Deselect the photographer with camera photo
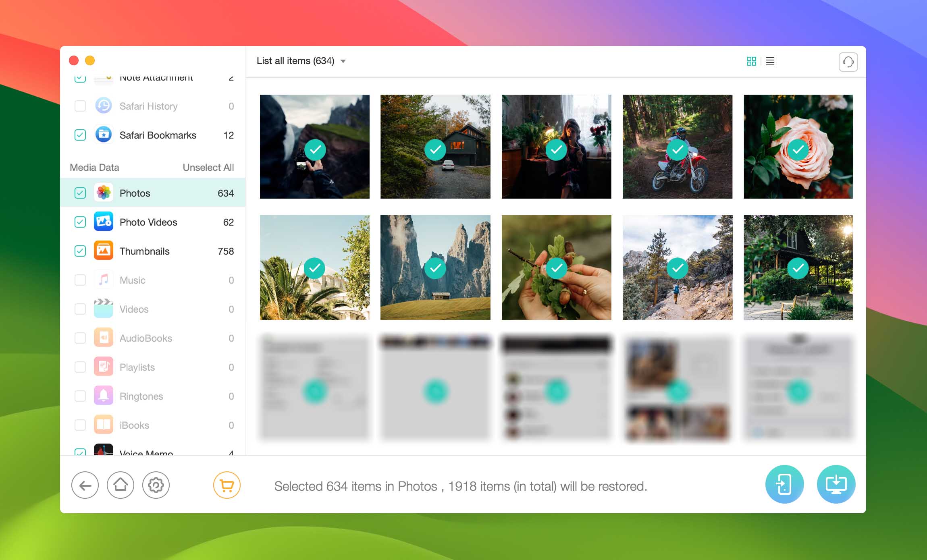 [x=315, y=147]
